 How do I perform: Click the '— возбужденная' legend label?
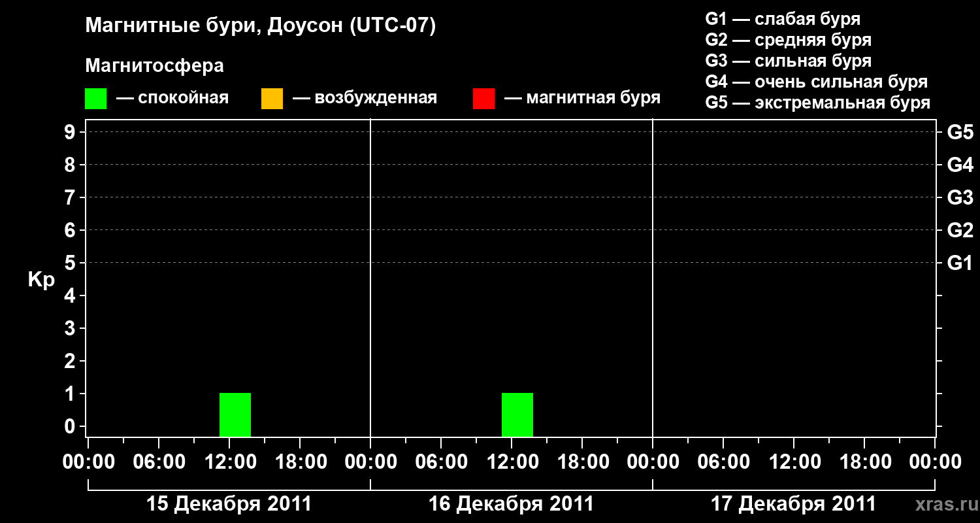pos(365,98)
